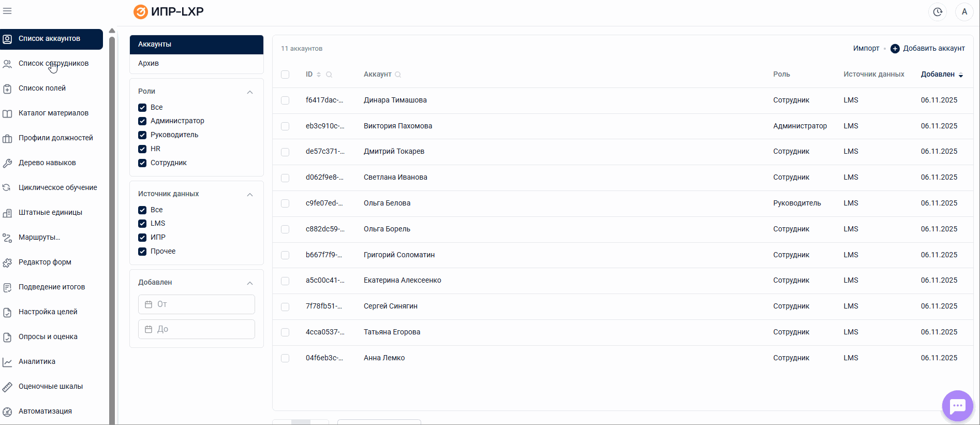Uncheck the LMS data source filter
Viewport: 980px width, 425px height.
click(142, 224)
